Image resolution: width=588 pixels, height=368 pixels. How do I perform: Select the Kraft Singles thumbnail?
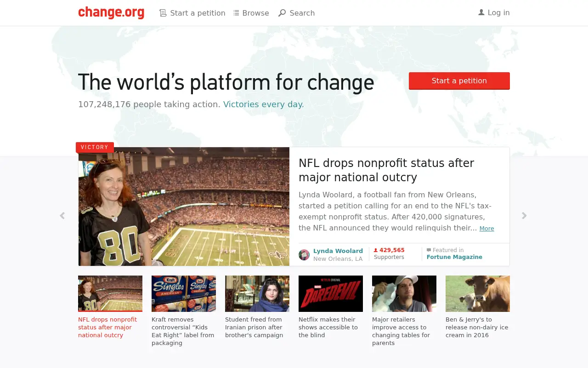184,293
